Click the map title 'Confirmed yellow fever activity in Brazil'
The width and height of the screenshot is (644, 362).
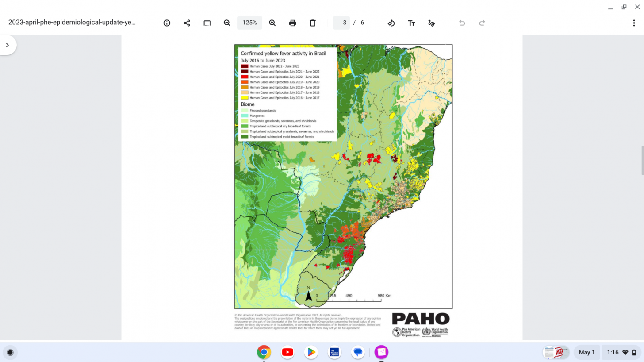coord(284,53)
